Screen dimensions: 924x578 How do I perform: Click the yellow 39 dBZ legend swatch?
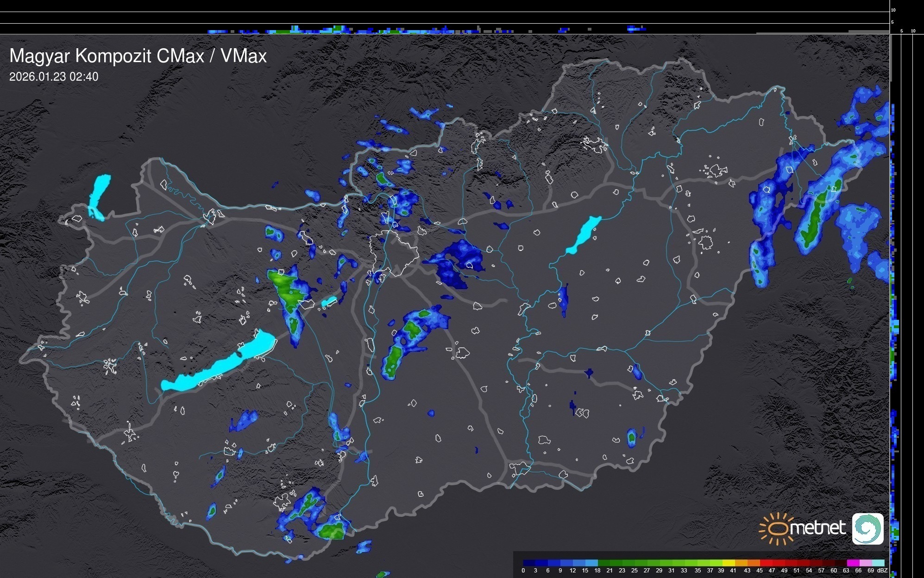[x=728, y=563]
